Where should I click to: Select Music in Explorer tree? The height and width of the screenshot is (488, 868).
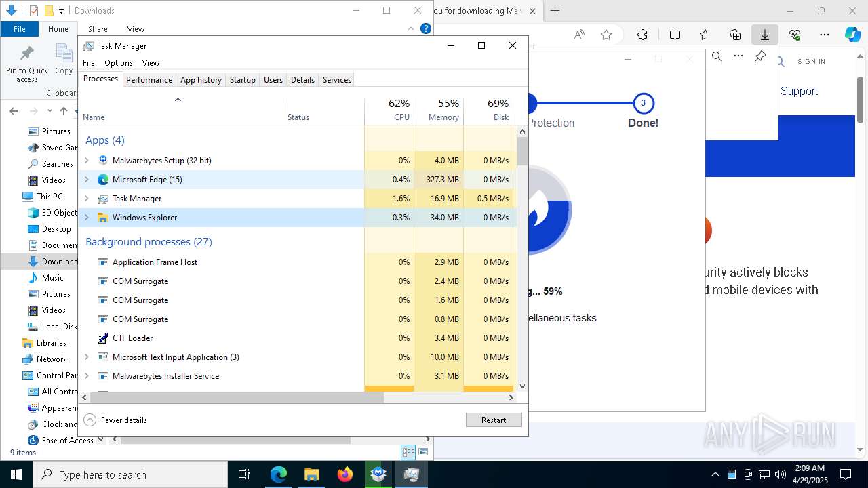coord(53,278)
